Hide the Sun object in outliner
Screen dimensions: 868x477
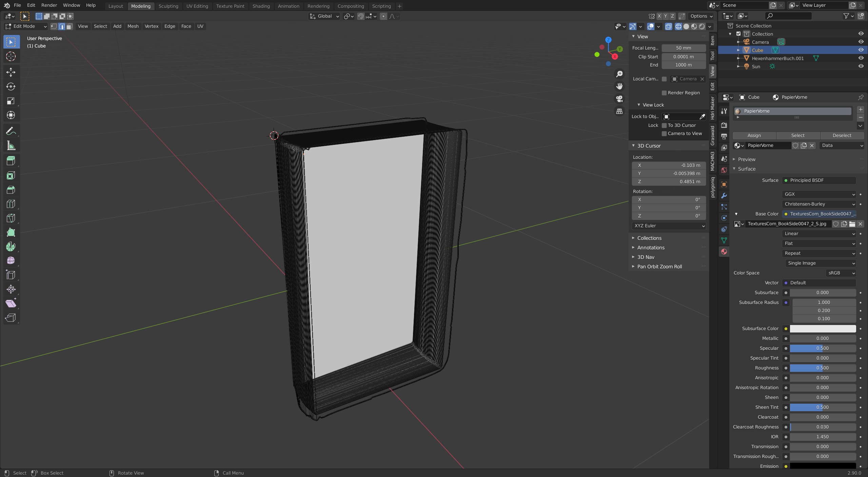click(861, 66)
